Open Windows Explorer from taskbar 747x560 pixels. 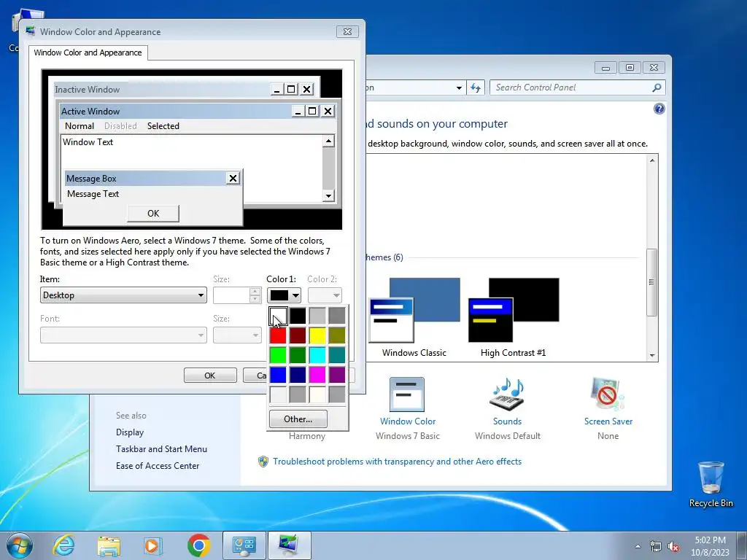pyautogui.click(x=109, y=545)
